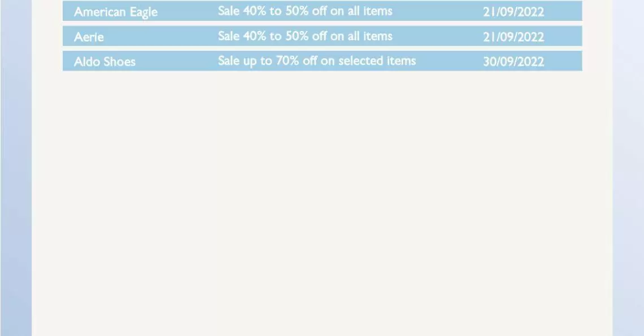The image size is (644, 336).
Task: Click the blue margin right of the page
Action: coord(628,169)
